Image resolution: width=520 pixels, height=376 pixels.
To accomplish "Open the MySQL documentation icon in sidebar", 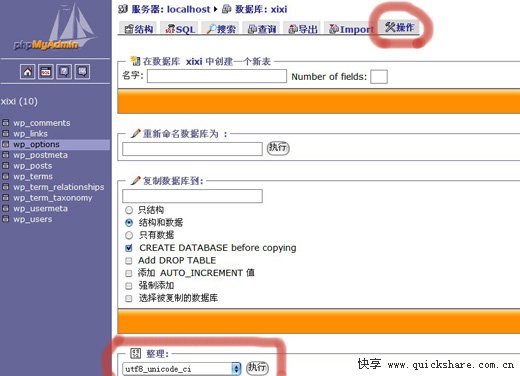I will (82, 72).
